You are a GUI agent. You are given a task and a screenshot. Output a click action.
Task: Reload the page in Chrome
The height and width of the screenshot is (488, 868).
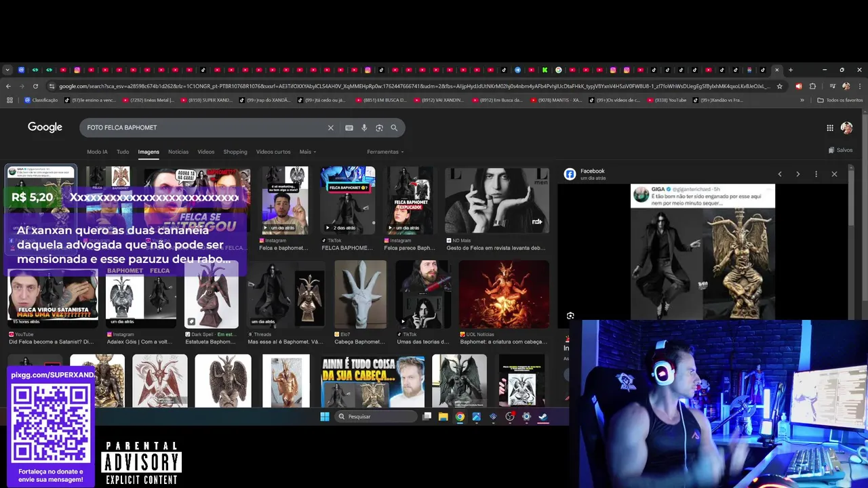(35, 86)
